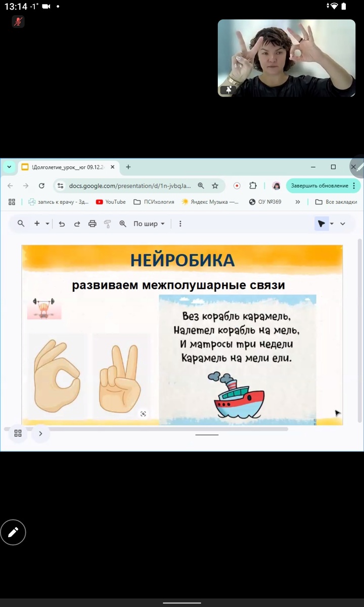
Task: Unmute via the crossed-out microphone icon
Action: 18,21
